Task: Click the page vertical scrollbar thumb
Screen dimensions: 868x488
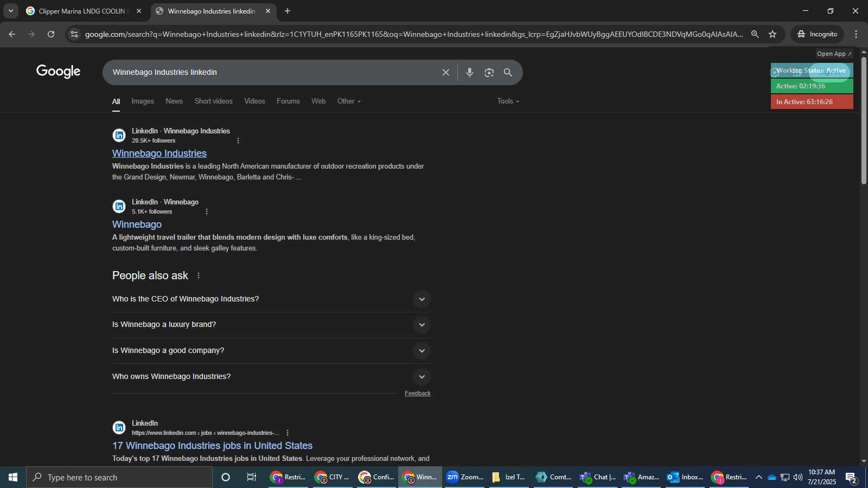Action: tap(864, 120)
